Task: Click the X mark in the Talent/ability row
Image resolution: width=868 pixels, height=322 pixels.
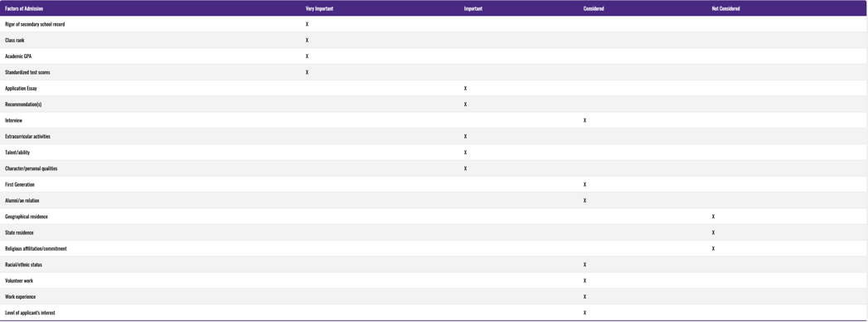Action: 466,153
